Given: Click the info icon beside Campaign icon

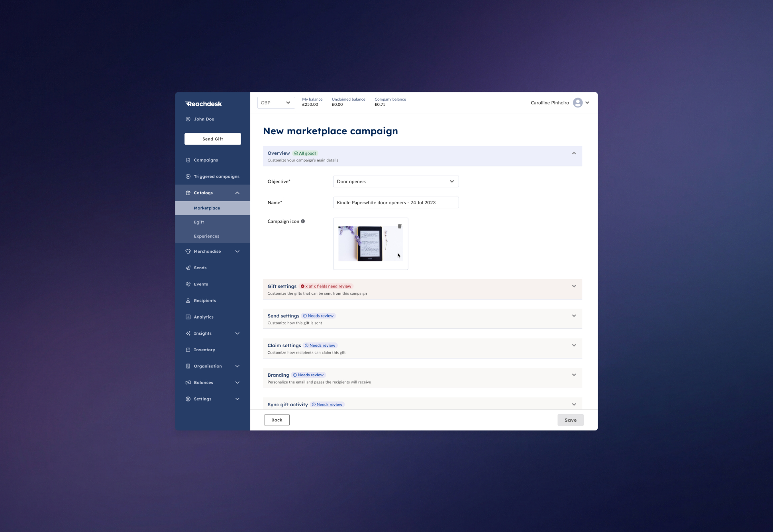Looking at the screenshot, I should point(303,221).
